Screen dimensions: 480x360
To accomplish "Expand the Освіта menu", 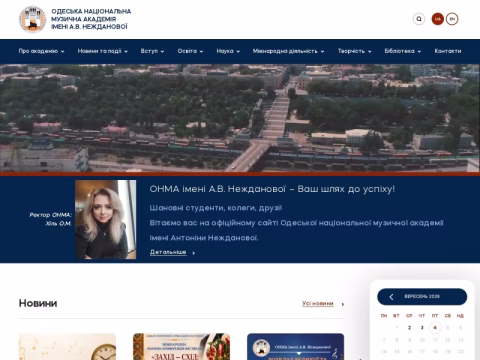I will tap(190, 51).
